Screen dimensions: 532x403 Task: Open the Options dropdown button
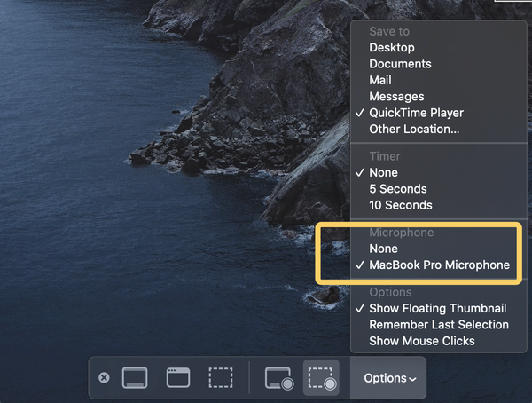pyautogui.click(x=389, y=378)
